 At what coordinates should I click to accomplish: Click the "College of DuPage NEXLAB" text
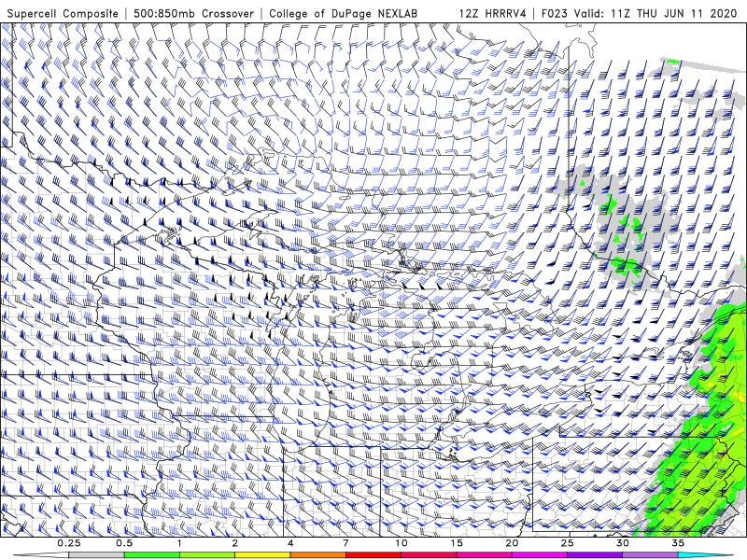(344, 13)
